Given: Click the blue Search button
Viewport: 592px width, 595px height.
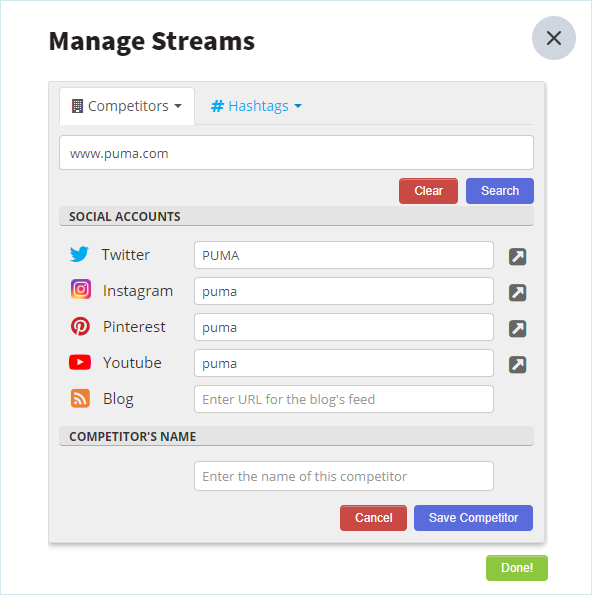Looking at the screenshot, I should tap(500, 191).
